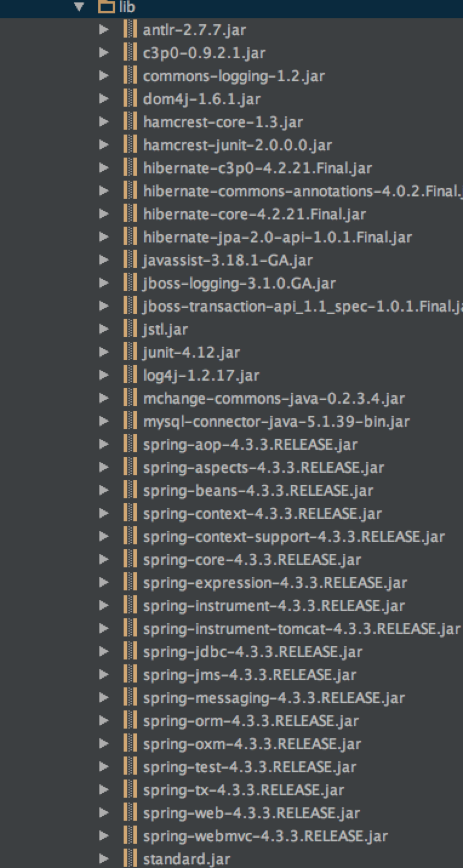Select jboss-transaction-api_1.1_spec jar file name
Viewport: 463px width, 868px height.
coord(303,306)
